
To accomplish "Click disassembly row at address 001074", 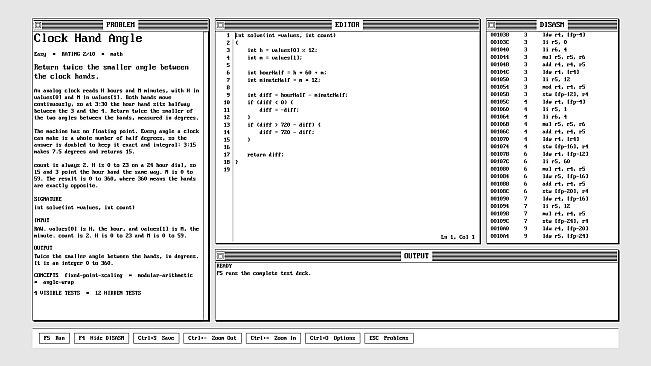I will pyautogui.click(x=551, y=147).
